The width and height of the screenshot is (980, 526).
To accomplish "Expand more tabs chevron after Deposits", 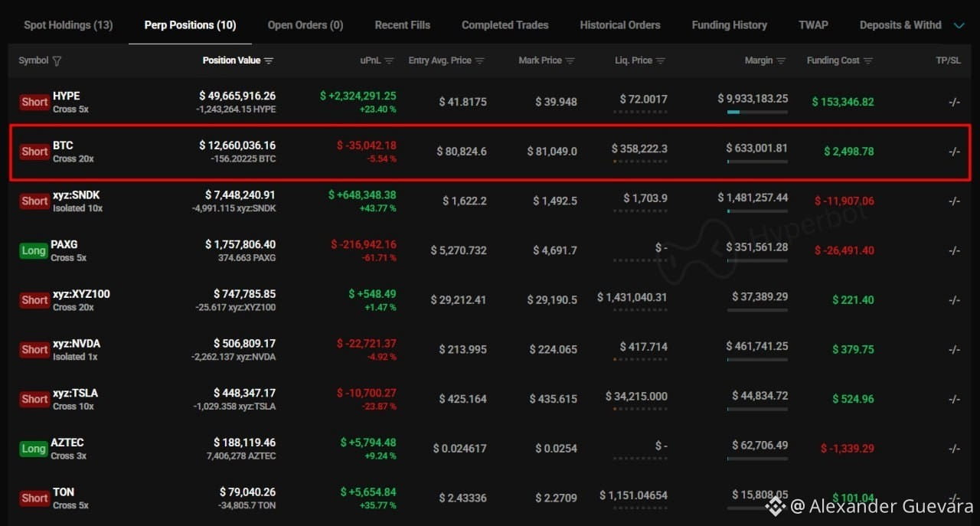I will [959, 25].
